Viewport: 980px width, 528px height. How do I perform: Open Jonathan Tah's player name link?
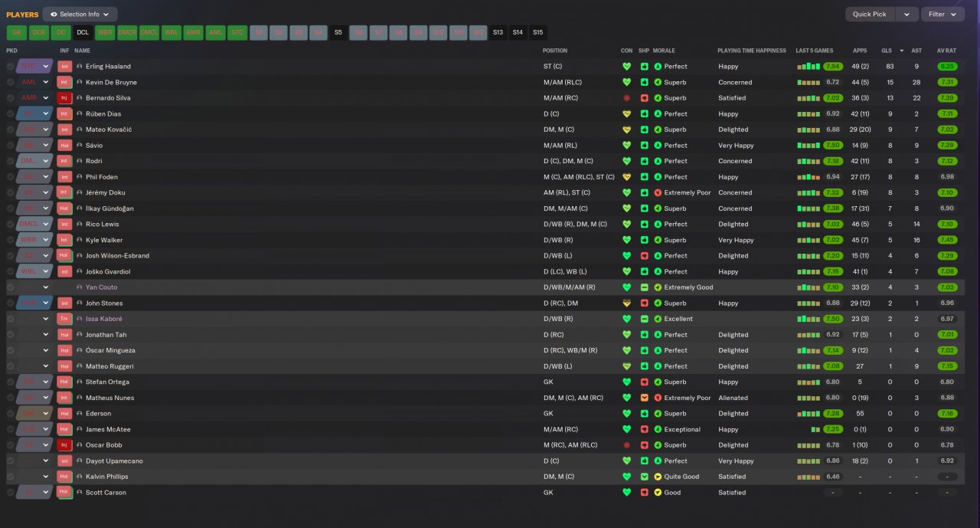(105, 335)
